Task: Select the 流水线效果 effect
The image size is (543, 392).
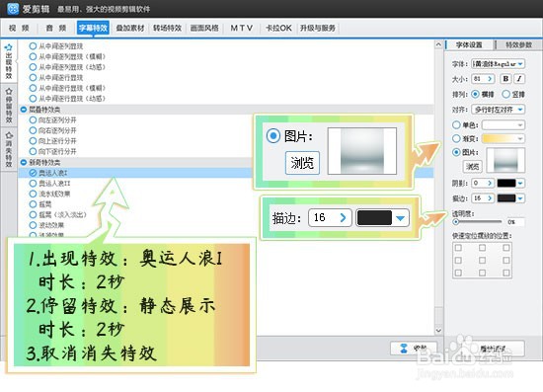Action: click(50, 194)
